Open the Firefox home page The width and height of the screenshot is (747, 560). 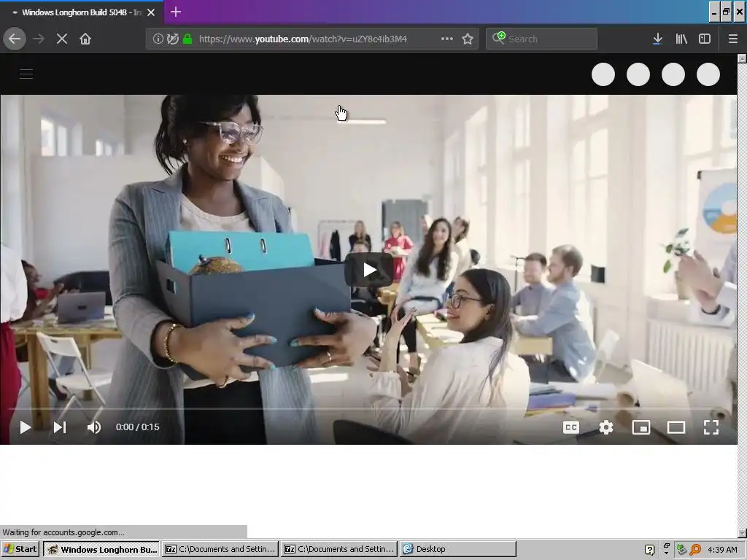tap(85, 39)
